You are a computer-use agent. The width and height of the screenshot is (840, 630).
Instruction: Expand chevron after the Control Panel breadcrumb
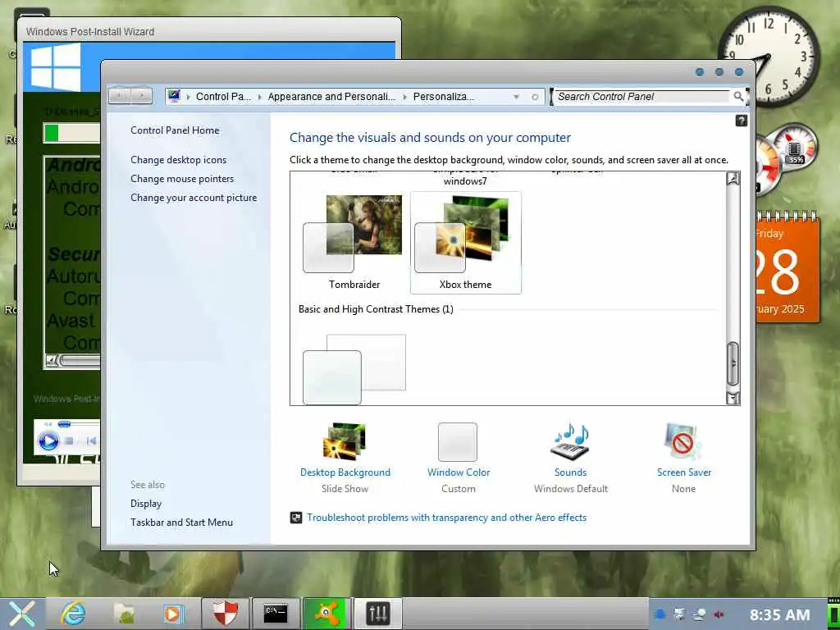tap(260, 97)
